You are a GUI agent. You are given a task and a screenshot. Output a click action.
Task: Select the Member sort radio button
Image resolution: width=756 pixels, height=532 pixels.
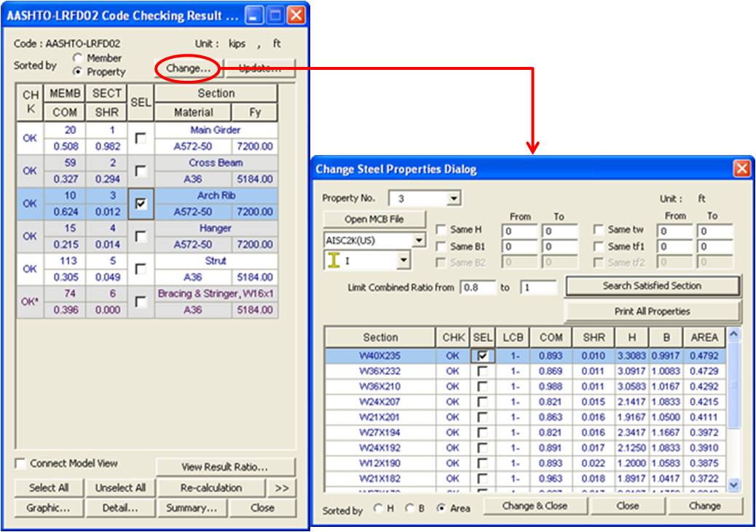78,58
